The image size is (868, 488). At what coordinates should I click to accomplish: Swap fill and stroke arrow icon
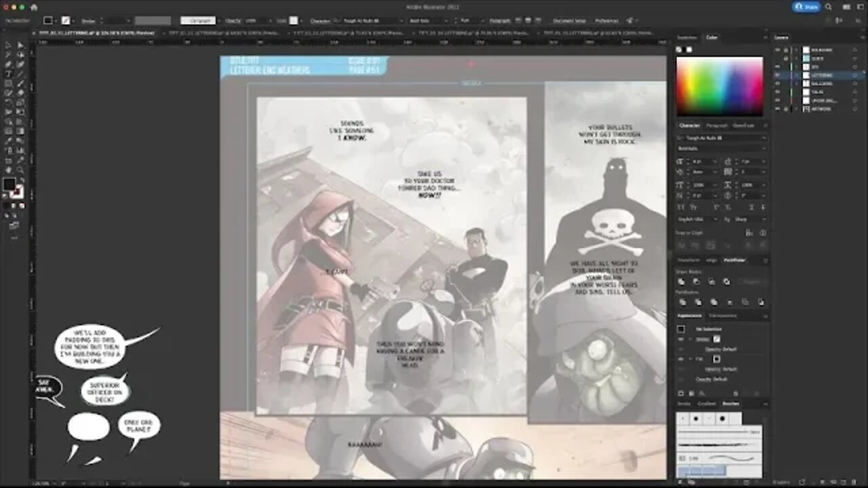pyautogui.click(x=22, y=179)
